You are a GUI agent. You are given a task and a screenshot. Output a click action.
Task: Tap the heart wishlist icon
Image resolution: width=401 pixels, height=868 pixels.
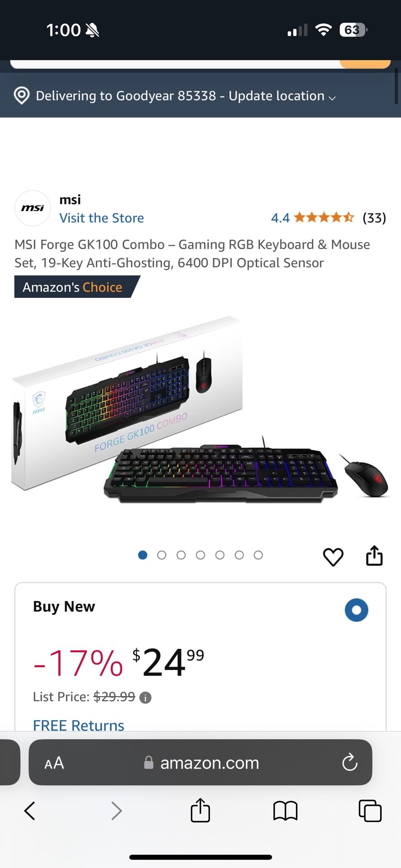(333, 557)
